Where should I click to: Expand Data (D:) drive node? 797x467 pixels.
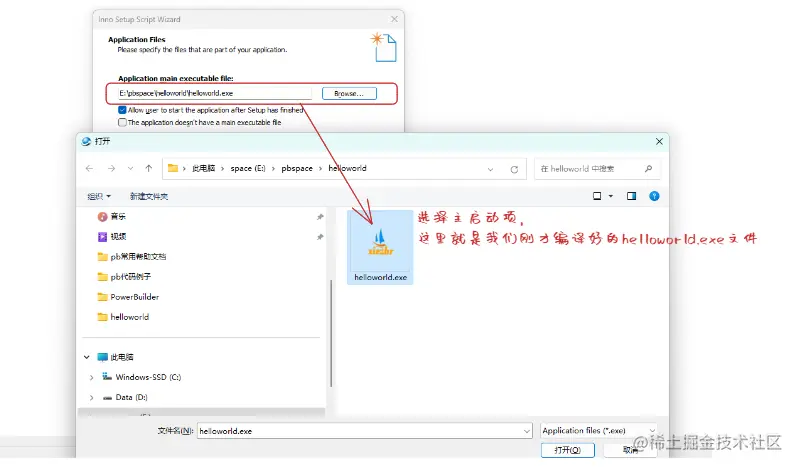[91, 398]
